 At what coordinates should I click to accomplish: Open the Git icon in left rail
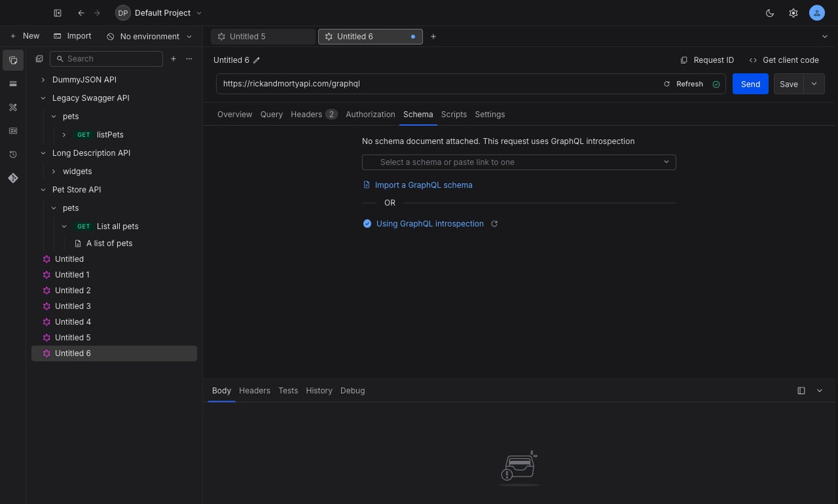pyautogui.click(x=13, y=178)
